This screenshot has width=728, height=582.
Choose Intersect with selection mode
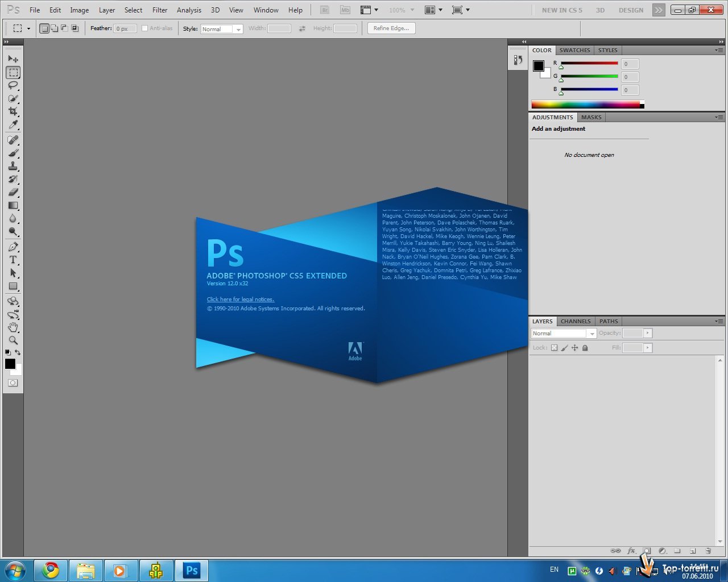point(75,28)
